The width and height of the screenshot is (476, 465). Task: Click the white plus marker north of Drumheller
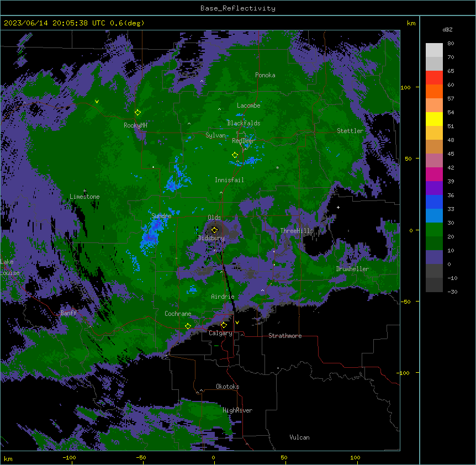(x=338, y=207)
